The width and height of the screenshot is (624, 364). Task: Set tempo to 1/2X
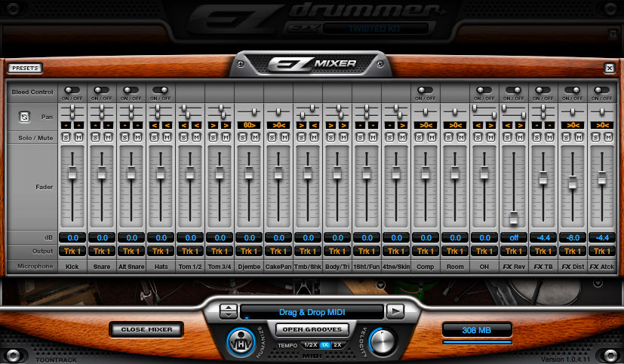tap(310, 344)
